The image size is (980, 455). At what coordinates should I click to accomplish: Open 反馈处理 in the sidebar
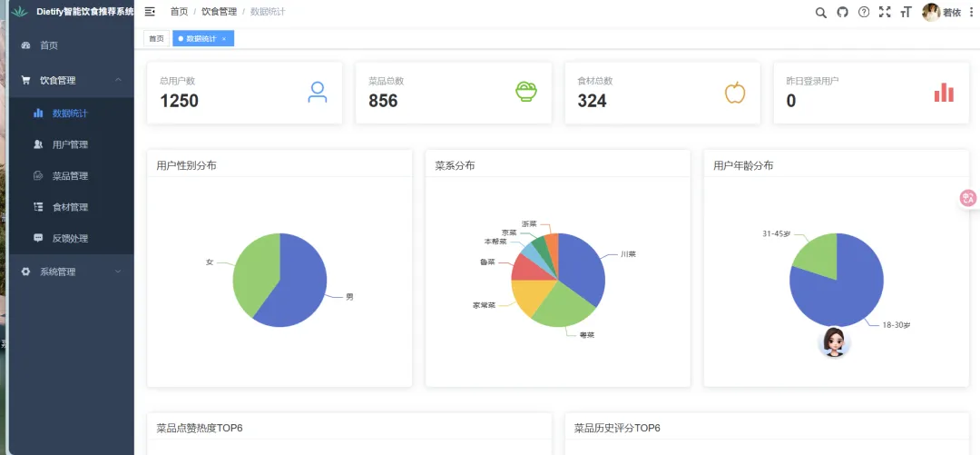click(x=72, y=239)
